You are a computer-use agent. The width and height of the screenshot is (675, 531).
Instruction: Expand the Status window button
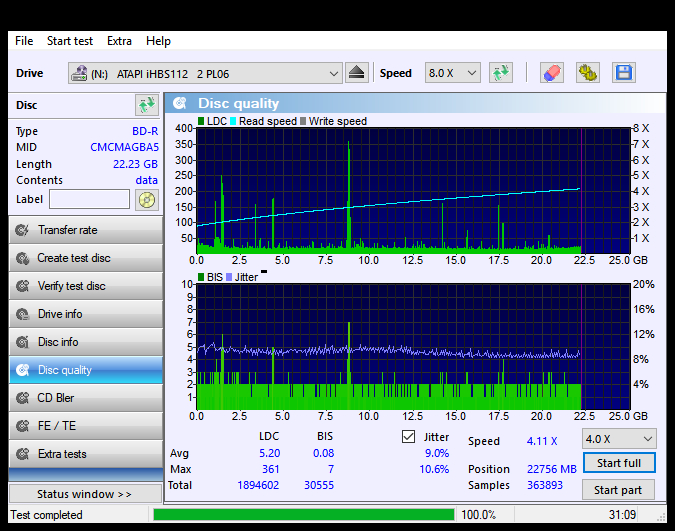pos(85,494)
